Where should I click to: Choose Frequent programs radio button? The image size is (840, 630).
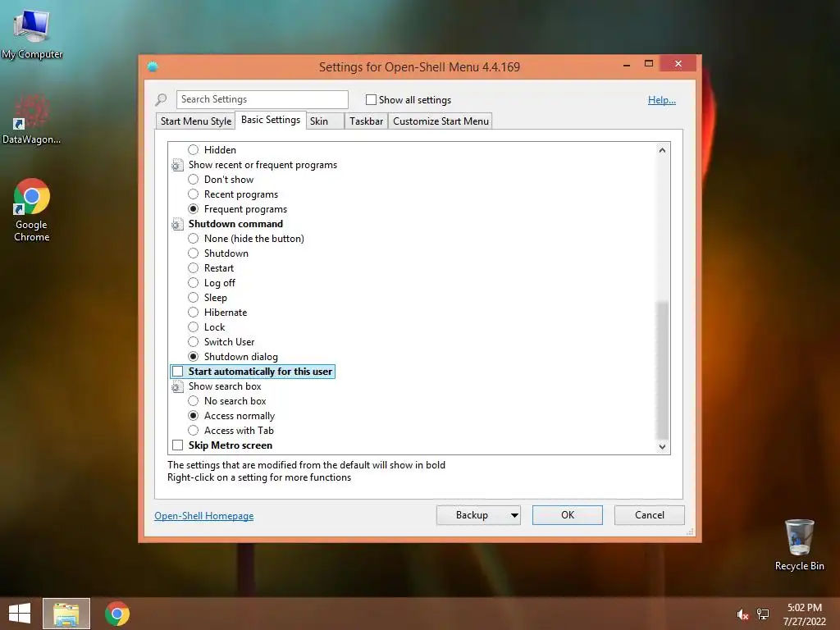[x=194, y=209]
